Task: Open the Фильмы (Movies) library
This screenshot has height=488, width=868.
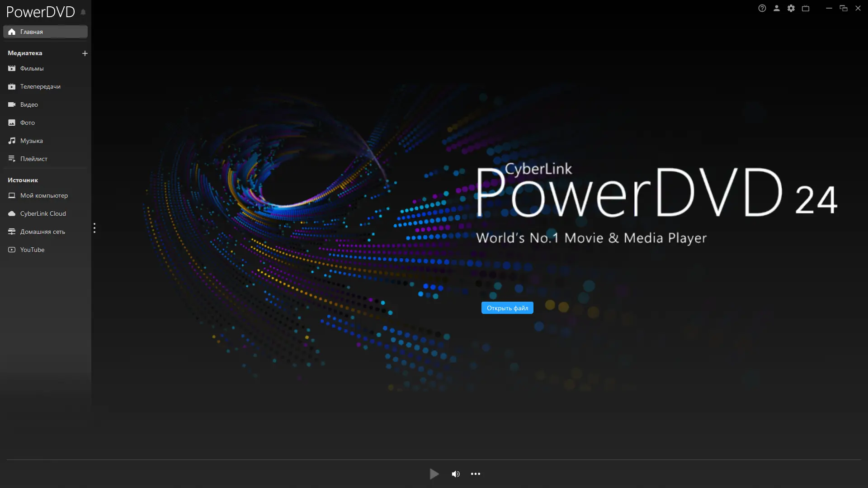Action: [32, 68]
